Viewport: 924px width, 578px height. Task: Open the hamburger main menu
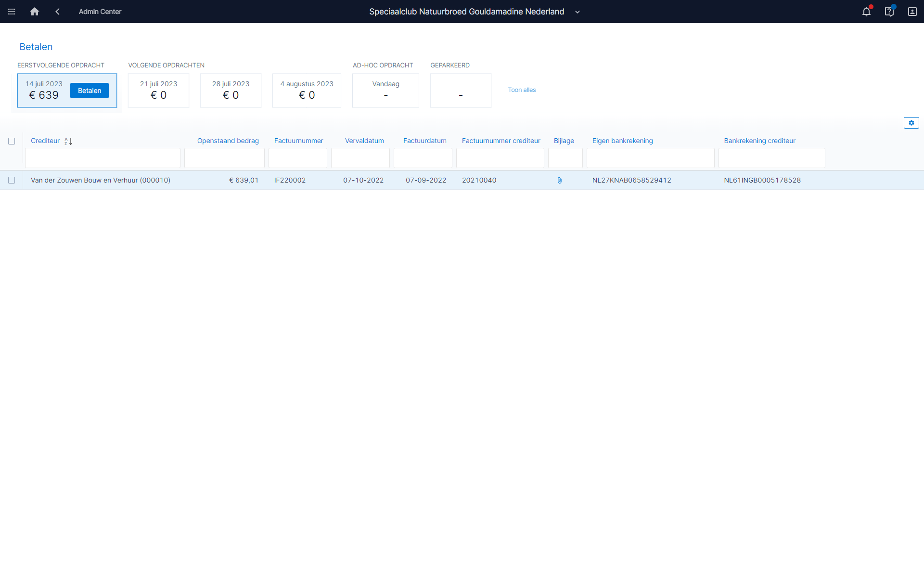click(12, 12)
